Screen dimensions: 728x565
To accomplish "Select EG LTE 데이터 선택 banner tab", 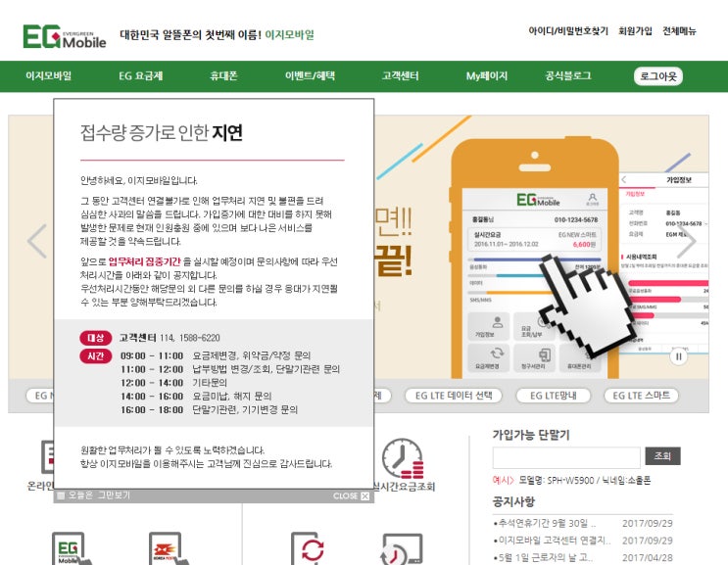I will pyautogui.click(x=454, y=396).
